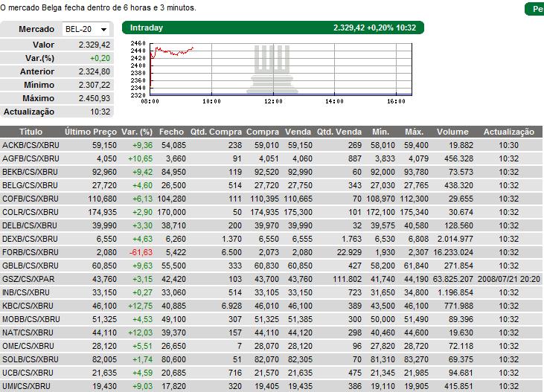Viewport: 544px width, 392px height.
Task: Sort by Venda column header
Action: click(298, 132)
